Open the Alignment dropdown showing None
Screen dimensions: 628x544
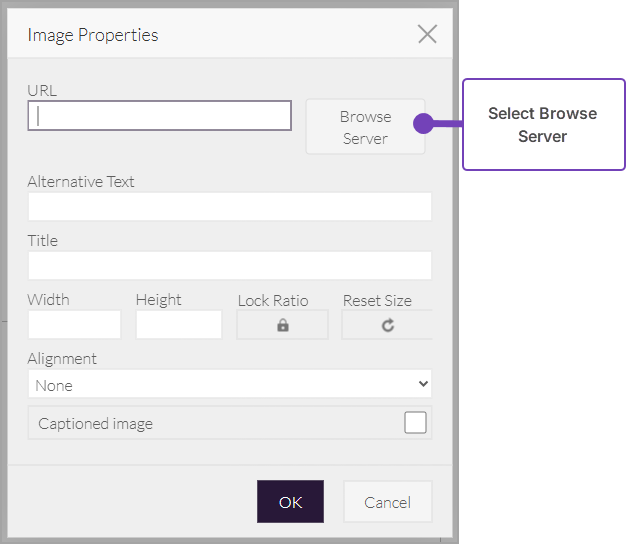click(x=229, y=385)
